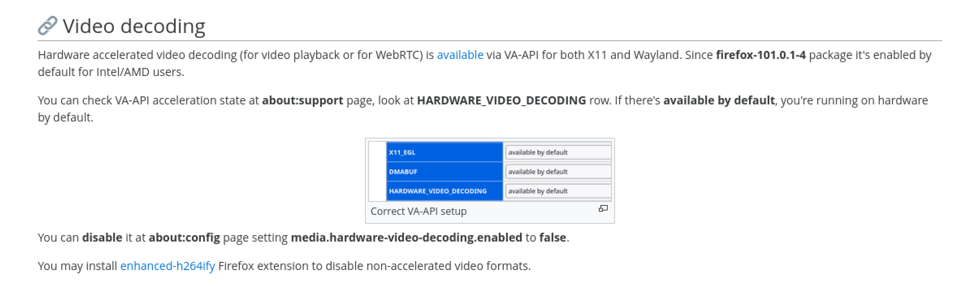The height and width of the screenshot is (286, 980).
Task: Open the 'available' hyperlink in the first paragraph
Action: coord(460,55)
